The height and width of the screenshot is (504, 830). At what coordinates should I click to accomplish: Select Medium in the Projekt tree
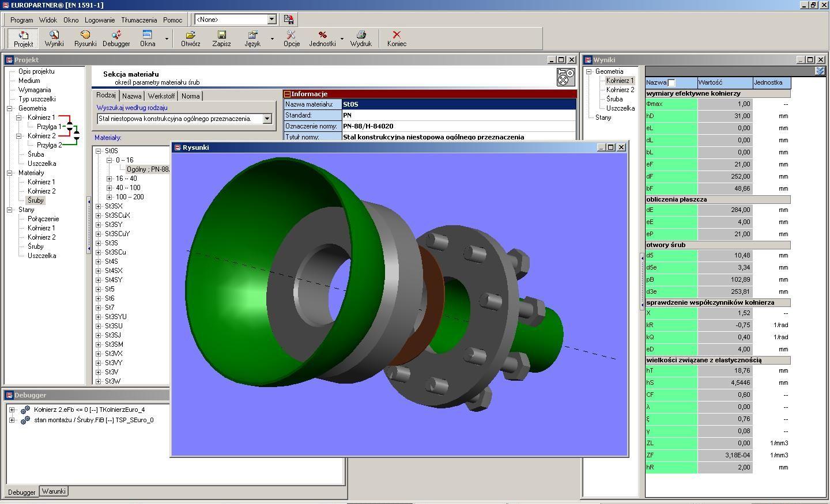pyautogui.click(x=29, y=81)
